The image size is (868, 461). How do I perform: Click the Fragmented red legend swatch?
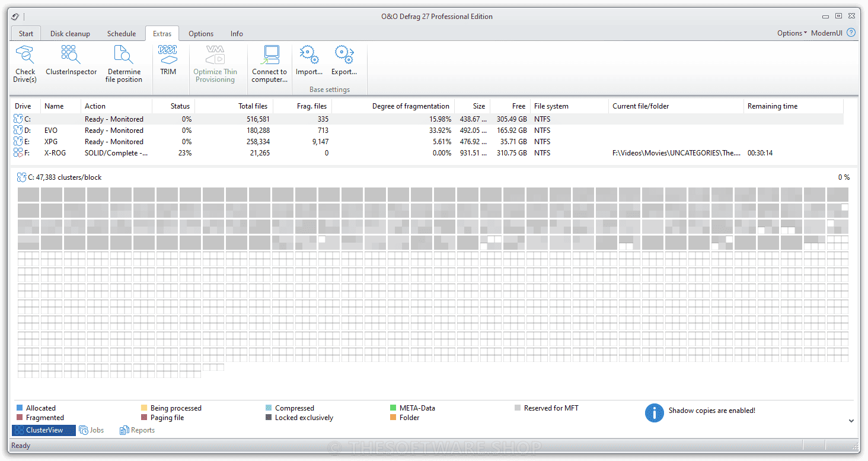click(x=20, y=418)
